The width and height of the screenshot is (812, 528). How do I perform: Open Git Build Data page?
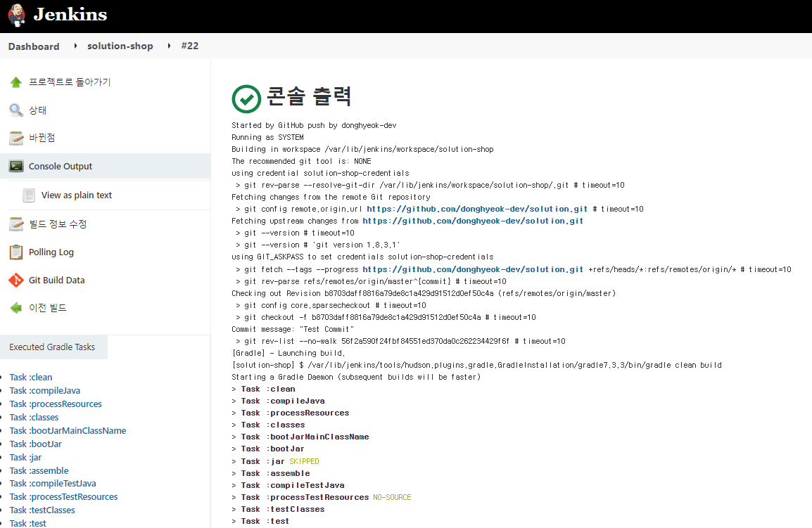[56, 280]
